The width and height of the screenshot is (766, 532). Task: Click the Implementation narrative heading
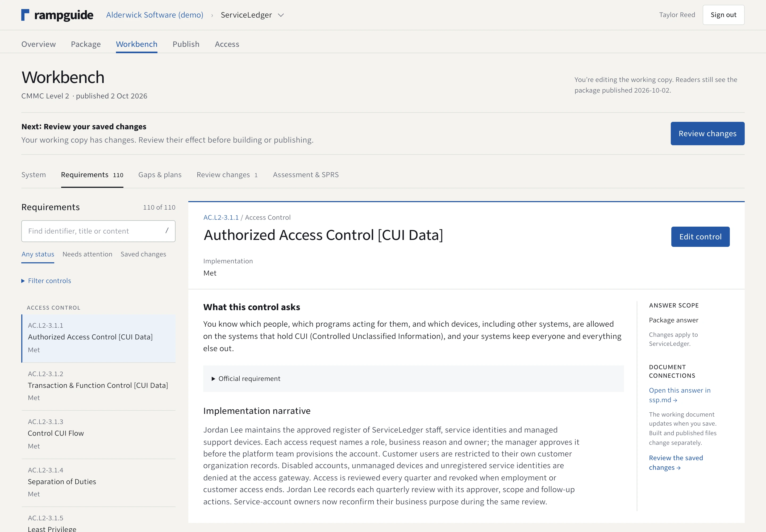click(257, 411)
